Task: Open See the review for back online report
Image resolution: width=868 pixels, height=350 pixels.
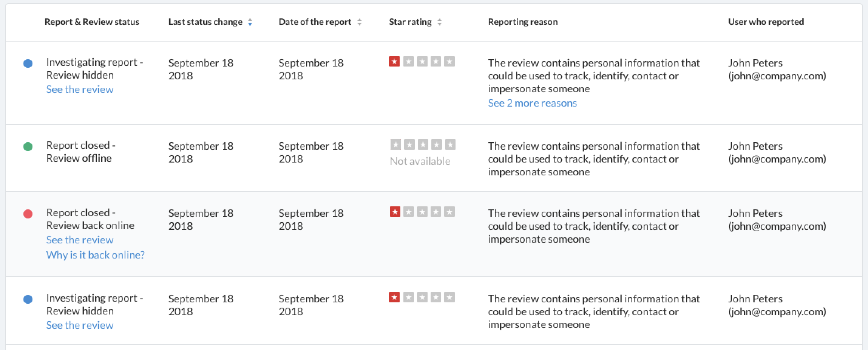Action: pyautogui.click(x=80, y=240)
